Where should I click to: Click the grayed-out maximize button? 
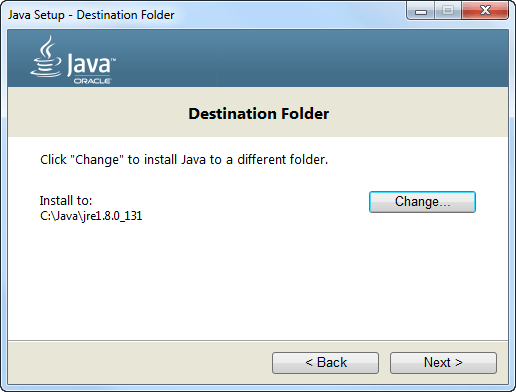tap(448, 11)
